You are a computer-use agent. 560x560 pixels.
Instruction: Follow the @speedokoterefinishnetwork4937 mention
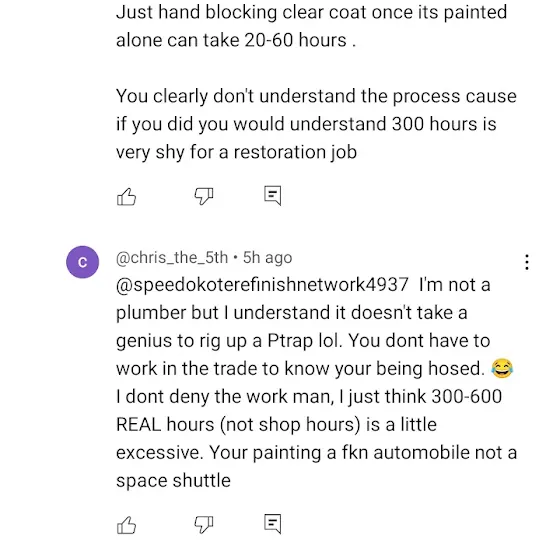tap(262, 285)
